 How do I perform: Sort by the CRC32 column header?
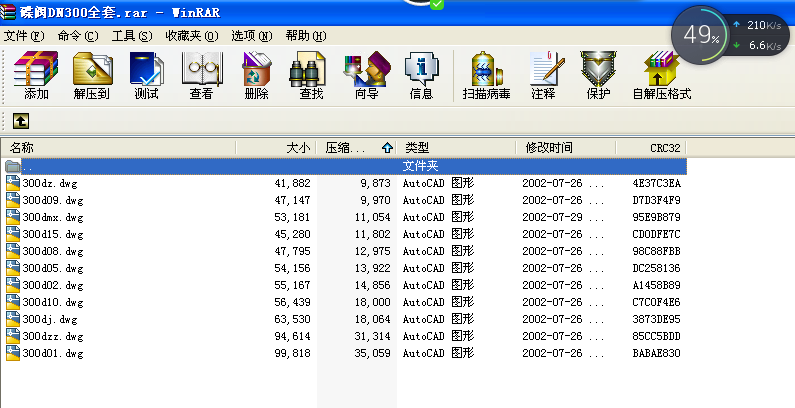tap(651, 147)
